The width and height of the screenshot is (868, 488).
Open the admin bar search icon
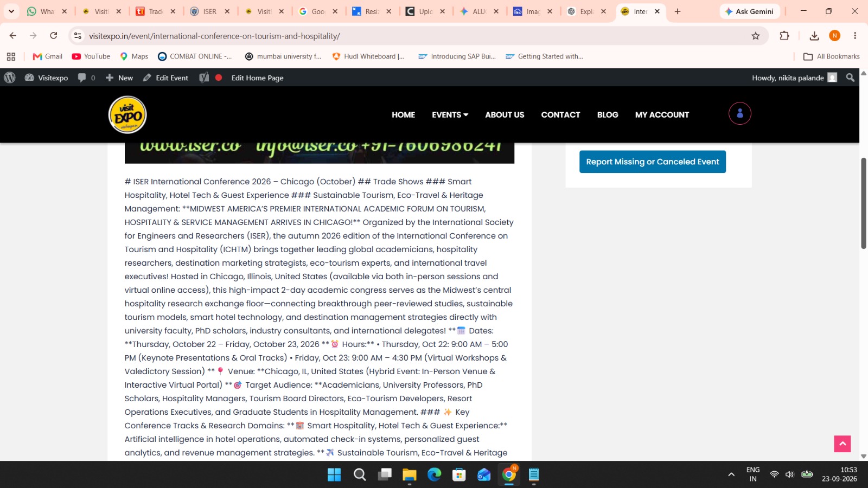(x=850, y=78)
